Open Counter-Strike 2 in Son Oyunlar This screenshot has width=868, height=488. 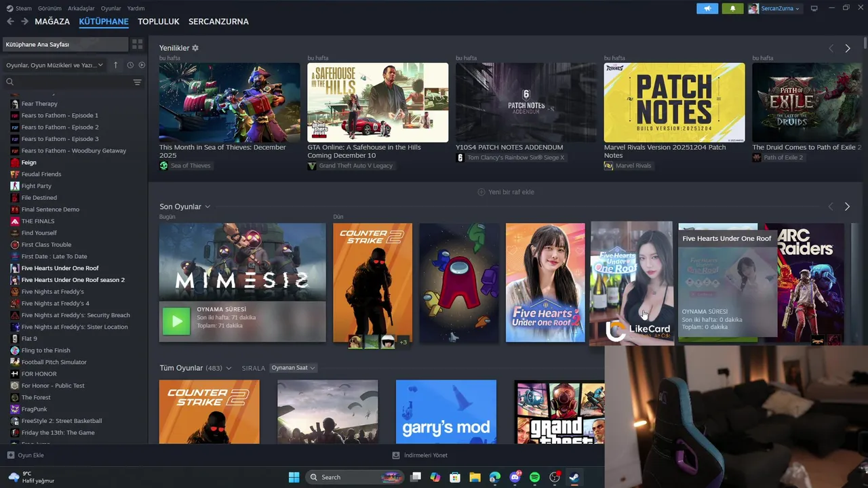372,283
